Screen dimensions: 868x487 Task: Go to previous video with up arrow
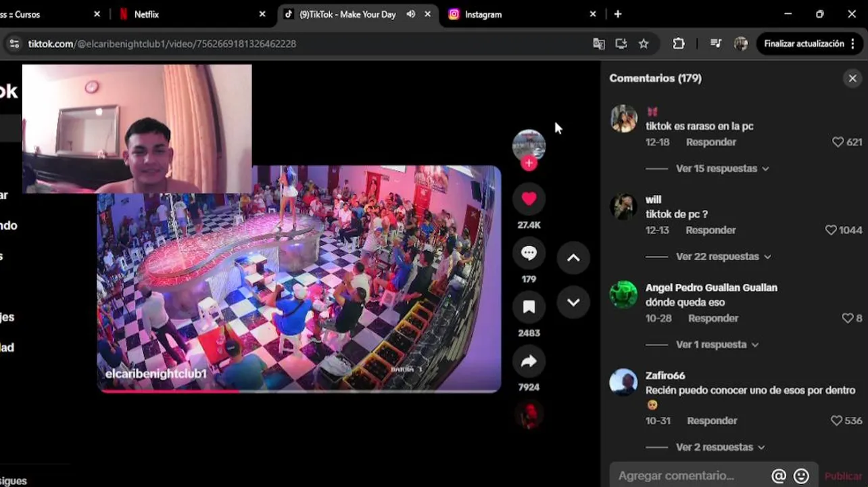tap(573, 258)
